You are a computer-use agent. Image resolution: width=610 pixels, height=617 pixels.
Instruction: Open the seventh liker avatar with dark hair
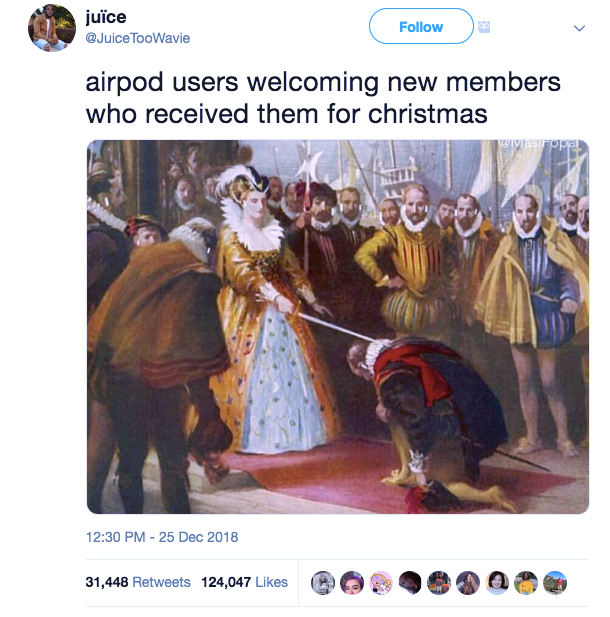pos(497,583)
